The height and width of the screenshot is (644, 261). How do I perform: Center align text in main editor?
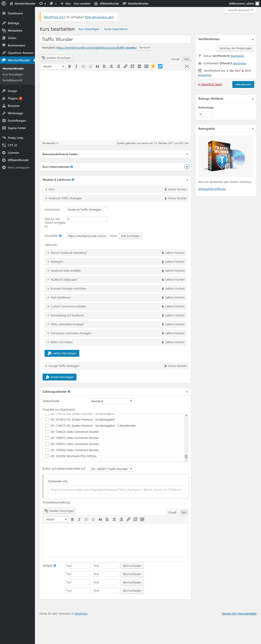coord(111,66)
